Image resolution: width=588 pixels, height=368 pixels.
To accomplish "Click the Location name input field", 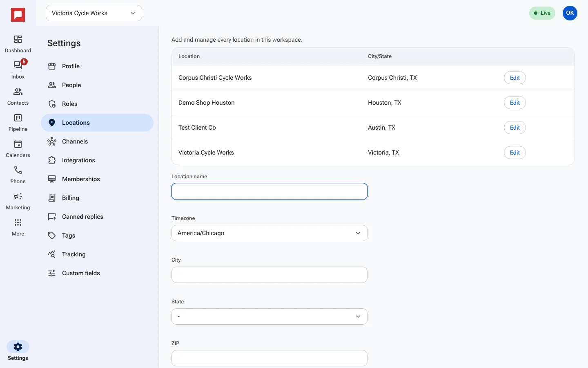I will coord(269,191).
